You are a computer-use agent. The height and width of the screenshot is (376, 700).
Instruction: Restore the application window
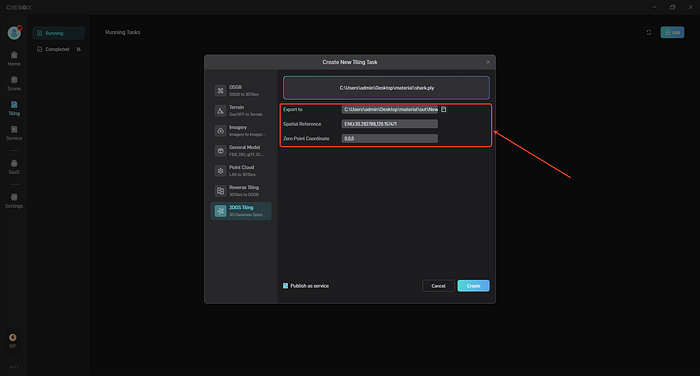(672, 7)
